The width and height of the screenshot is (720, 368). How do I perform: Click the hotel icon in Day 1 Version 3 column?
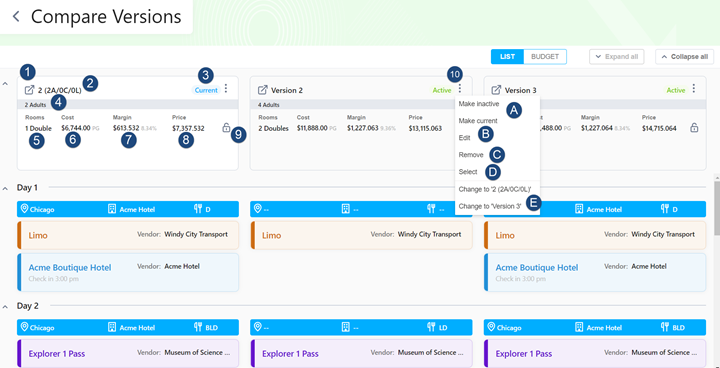coord(579,209)
